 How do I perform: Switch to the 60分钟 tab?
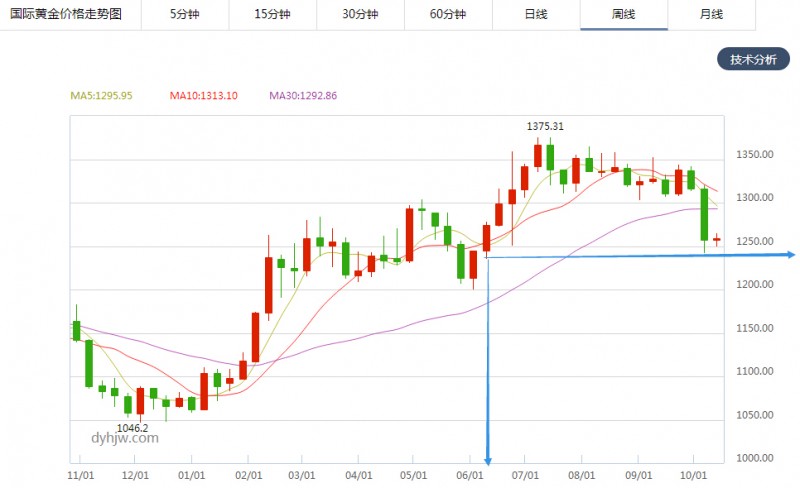click(448, 15)
